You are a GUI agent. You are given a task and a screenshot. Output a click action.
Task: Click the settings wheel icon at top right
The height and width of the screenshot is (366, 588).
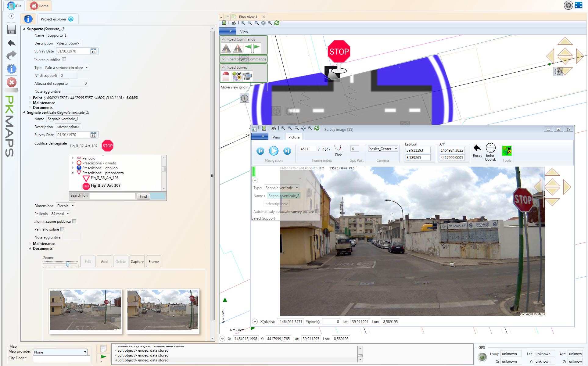[568, 5]
